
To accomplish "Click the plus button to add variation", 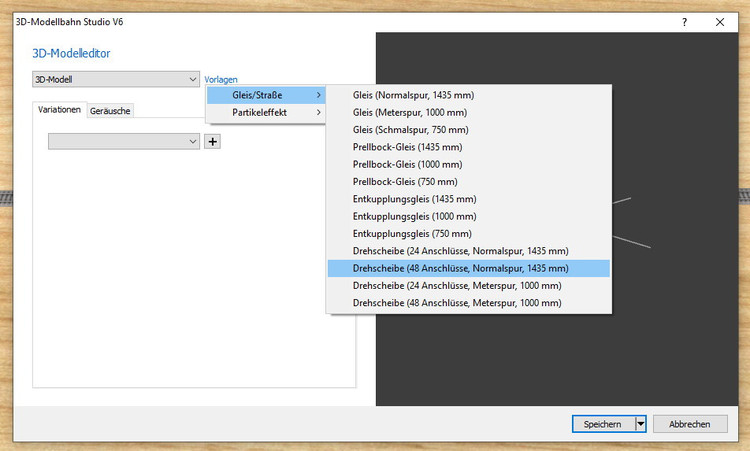I will click(212, 142).
